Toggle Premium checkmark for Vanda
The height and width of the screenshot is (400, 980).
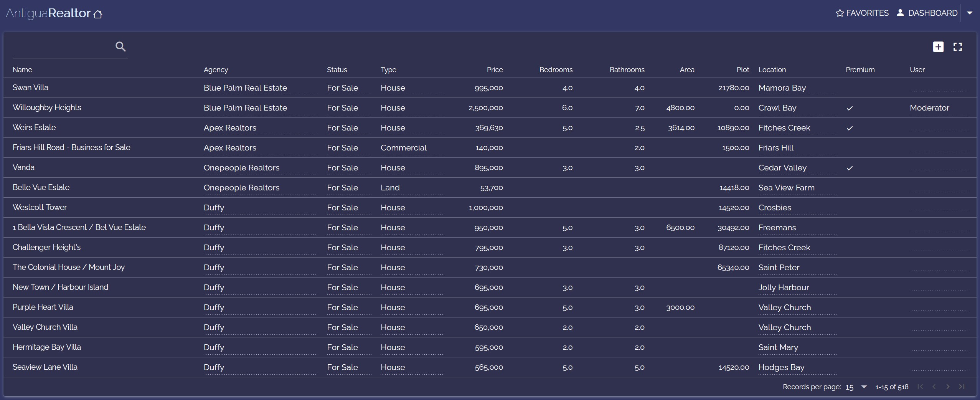click(x=850, y=168)
